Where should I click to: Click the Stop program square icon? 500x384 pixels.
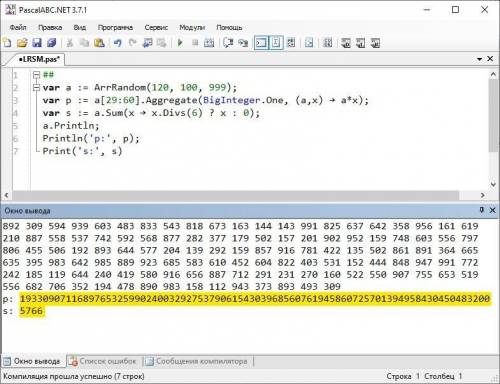195,43
